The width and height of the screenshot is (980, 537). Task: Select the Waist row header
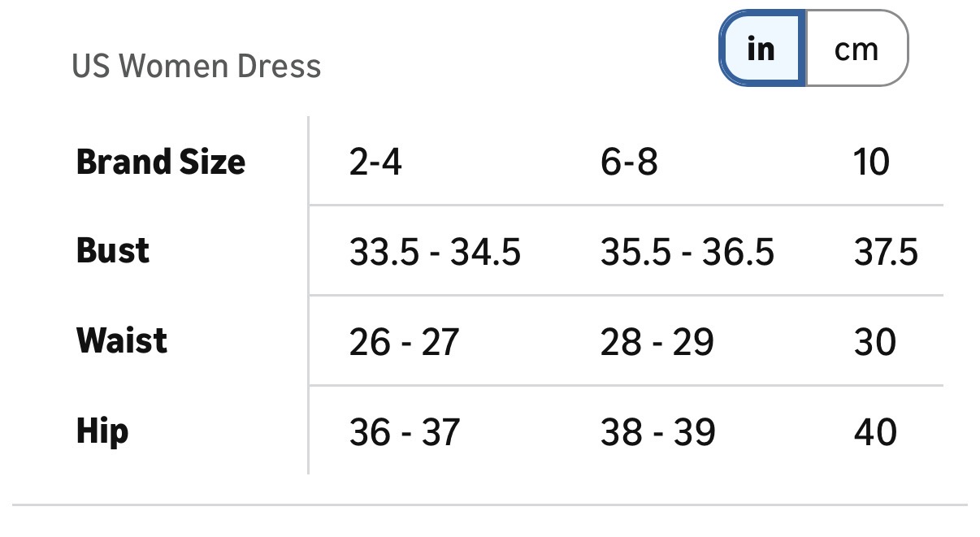tap(122, 340)
